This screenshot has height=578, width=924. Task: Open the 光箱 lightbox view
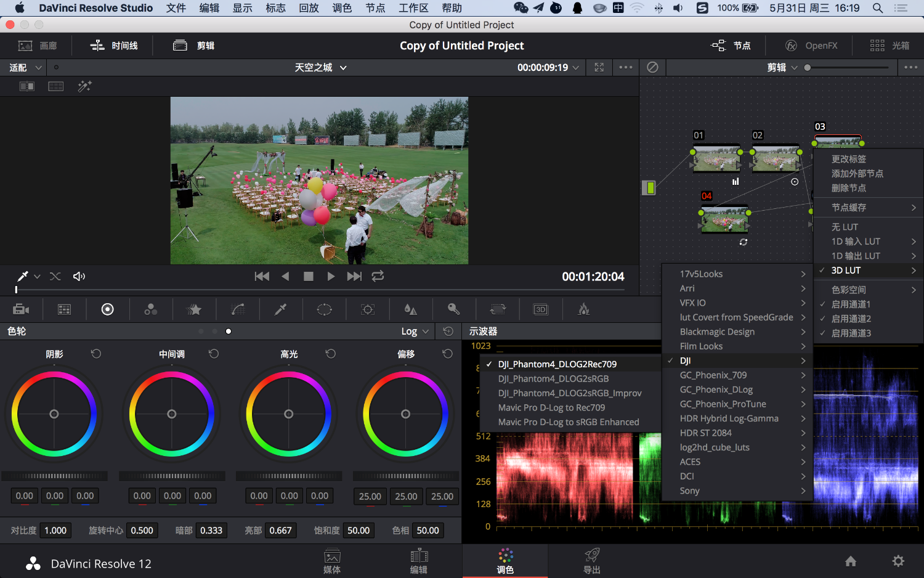(890, 46)
